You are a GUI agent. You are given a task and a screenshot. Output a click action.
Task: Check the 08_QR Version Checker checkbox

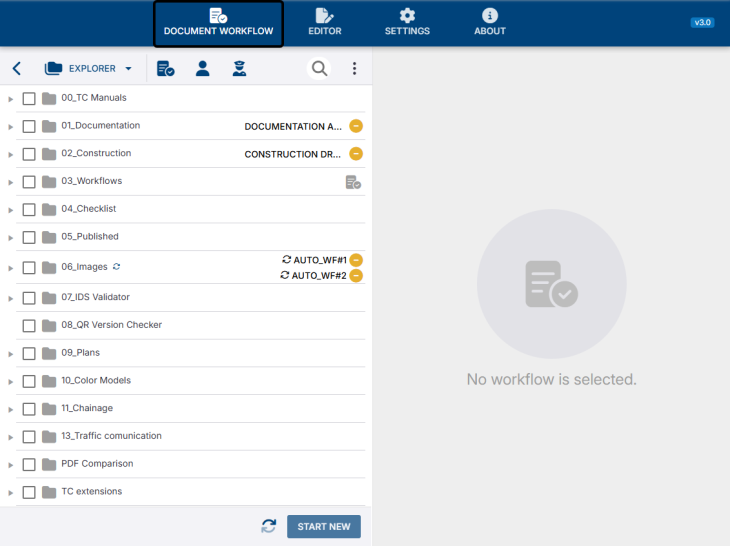point(29,326)
